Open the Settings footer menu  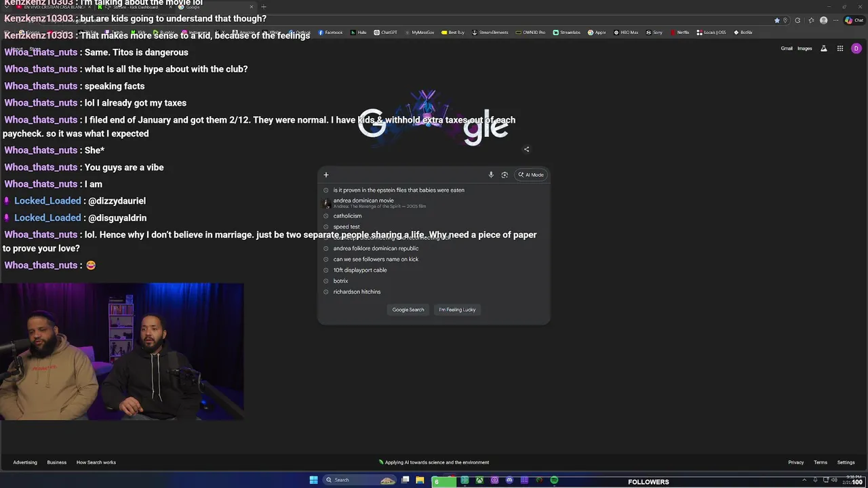(x=846, y=462)
